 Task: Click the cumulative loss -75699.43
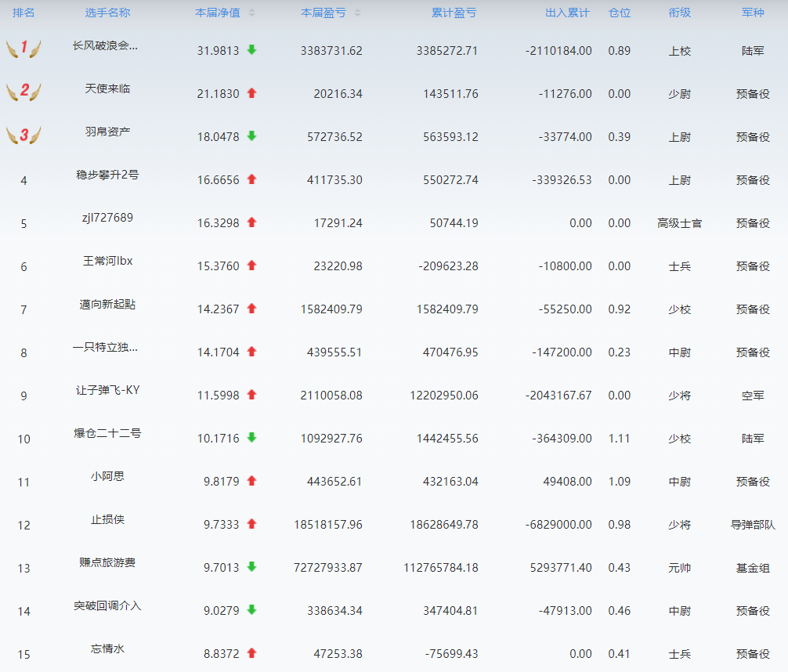[451, 654]
